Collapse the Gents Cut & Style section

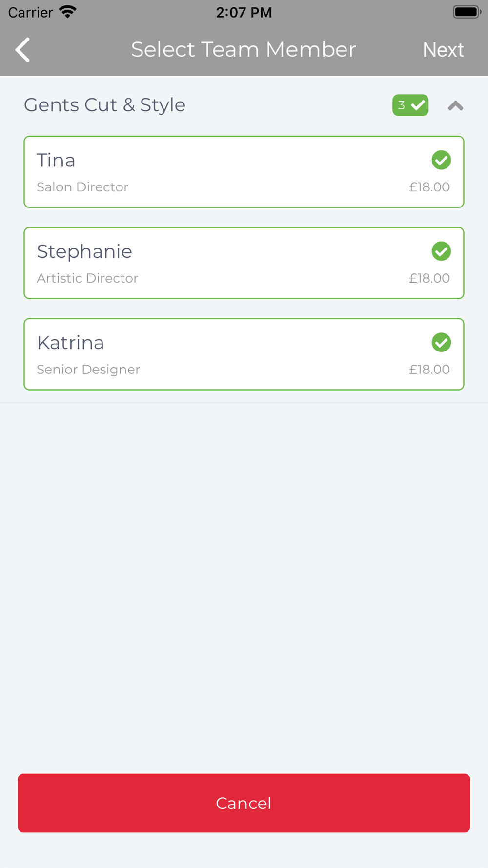point(455,105)
